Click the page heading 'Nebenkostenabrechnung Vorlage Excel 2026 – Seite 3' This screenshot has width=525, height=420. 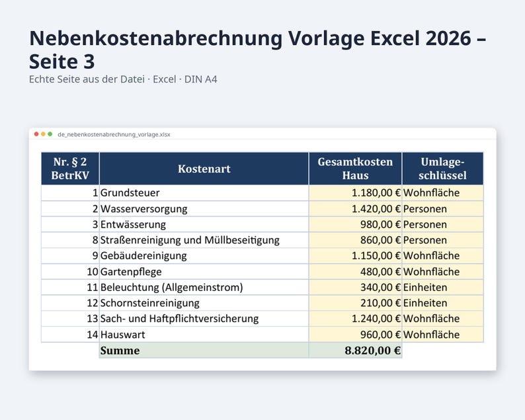tap(257, 50)
